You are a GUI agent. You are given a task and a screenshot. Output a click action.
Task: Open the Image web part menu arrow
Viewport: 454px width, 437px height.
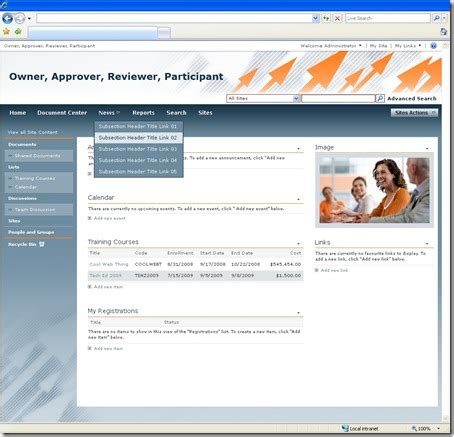[x=427, y=149]
